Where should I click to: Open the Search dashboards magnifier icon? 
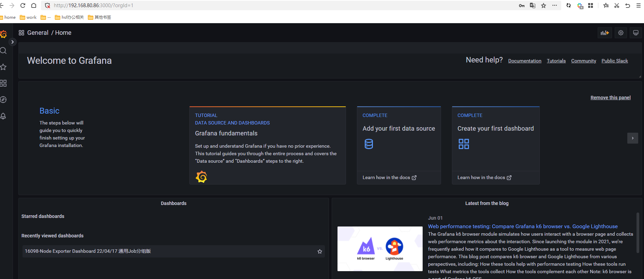coord(3,51)
